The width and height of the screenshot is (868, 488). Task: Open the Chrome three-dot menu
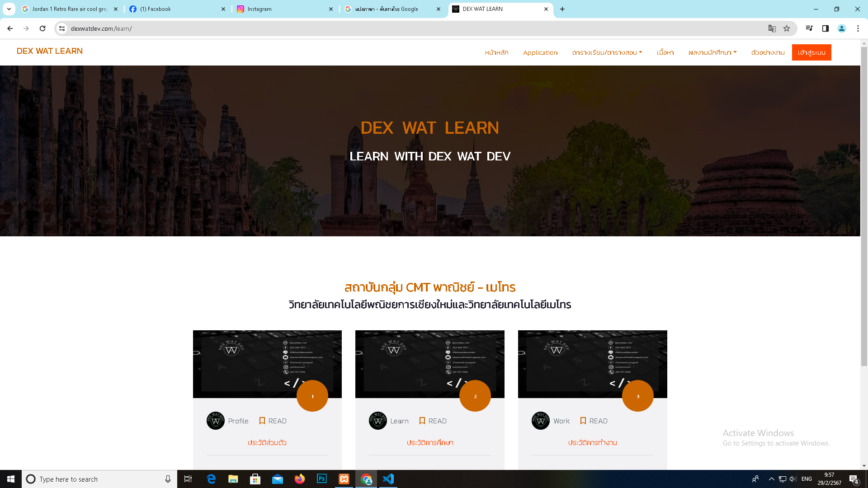point(858,28)
